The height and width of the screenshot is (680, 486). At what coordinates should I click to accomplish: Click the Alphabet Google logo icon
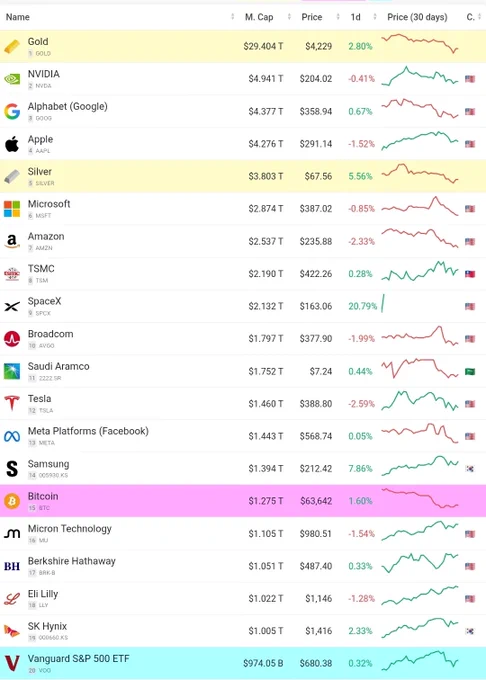pyautogui.click(x=12, y=111)
